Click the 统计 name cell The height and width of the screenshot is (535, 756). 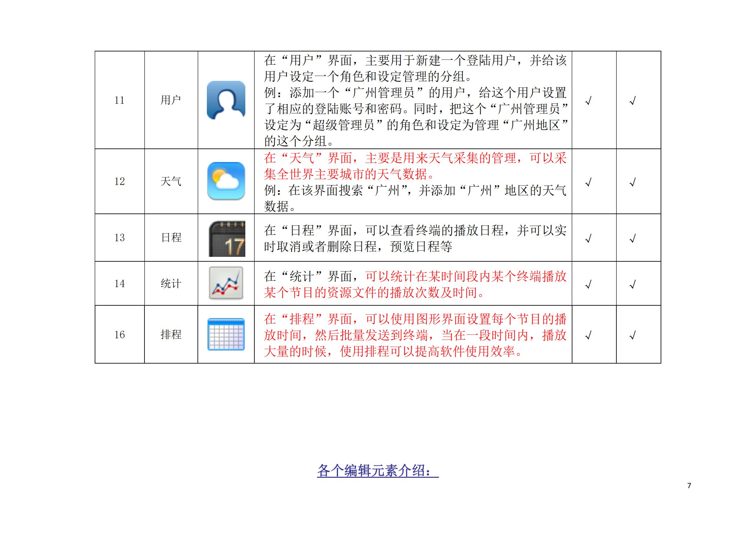(x=171, y=284)
